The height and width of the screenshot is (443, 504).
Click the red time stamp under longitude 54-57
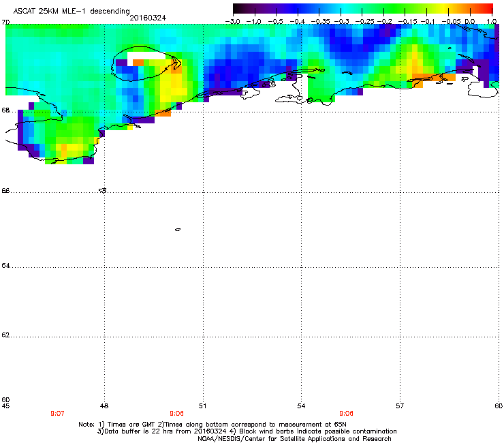pos(346,414)
